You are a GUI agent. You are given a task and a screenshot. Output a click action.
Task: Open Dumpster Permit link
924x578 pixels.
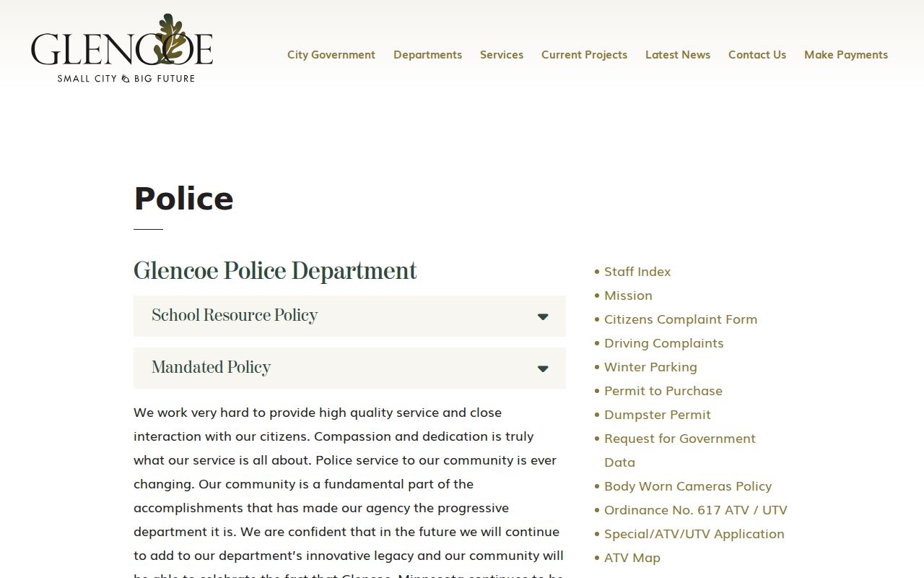[x=658, y=415]
